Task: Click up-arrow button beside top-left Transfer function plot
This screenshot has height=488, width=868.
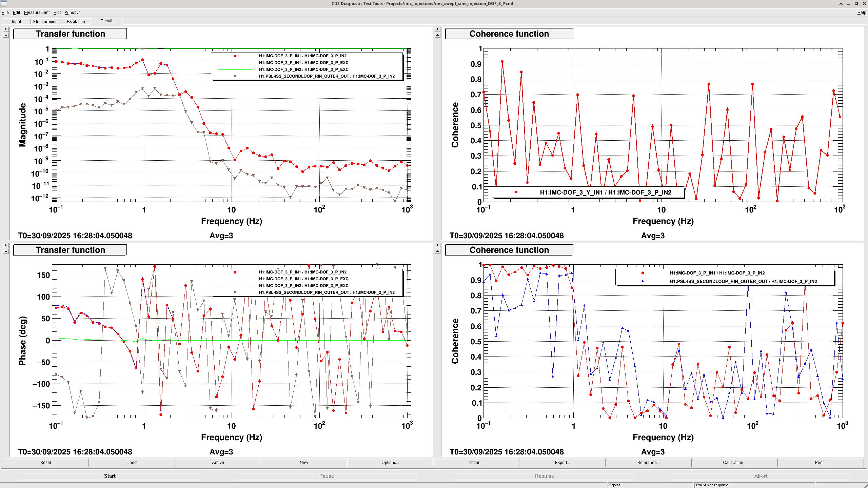Action: tap(6, 35)
